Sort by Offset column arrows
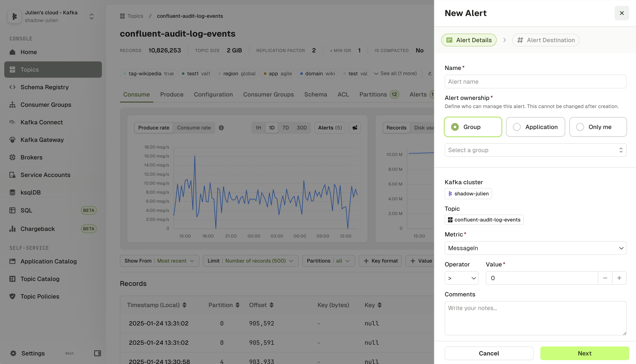 tap(271, 305)
